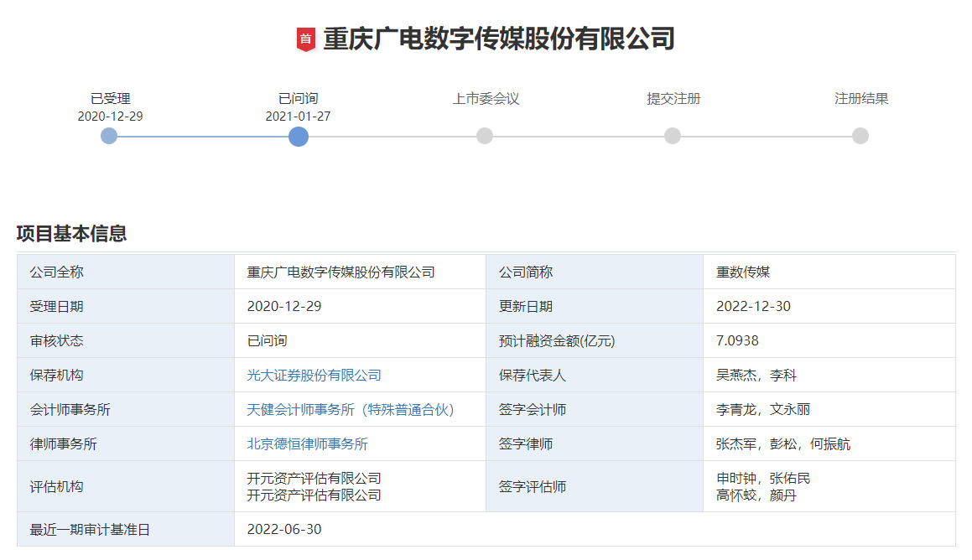Viewport: 972px width, 560px height.
Task: Open the 天健会计师事务所（特殊普通合伙） link
Action: click(351, 409)
